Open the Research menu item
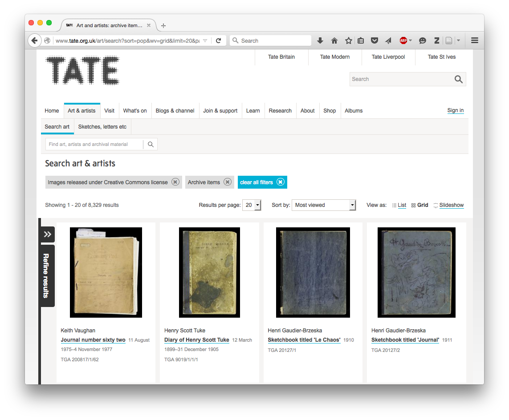 (x=280, y=111)
